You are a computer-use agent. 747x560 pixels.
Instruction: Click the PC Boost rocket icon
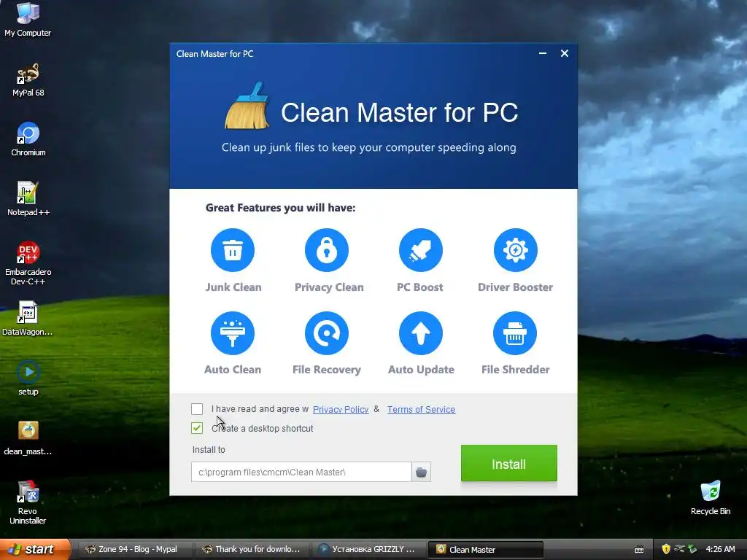pos(421,250)
